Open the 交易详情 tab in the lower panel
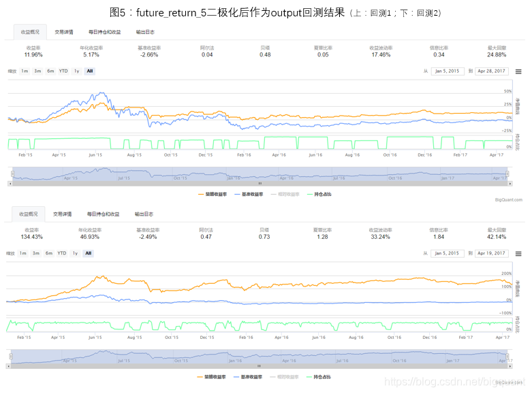532x394 pixels. (x=63, y=214)
